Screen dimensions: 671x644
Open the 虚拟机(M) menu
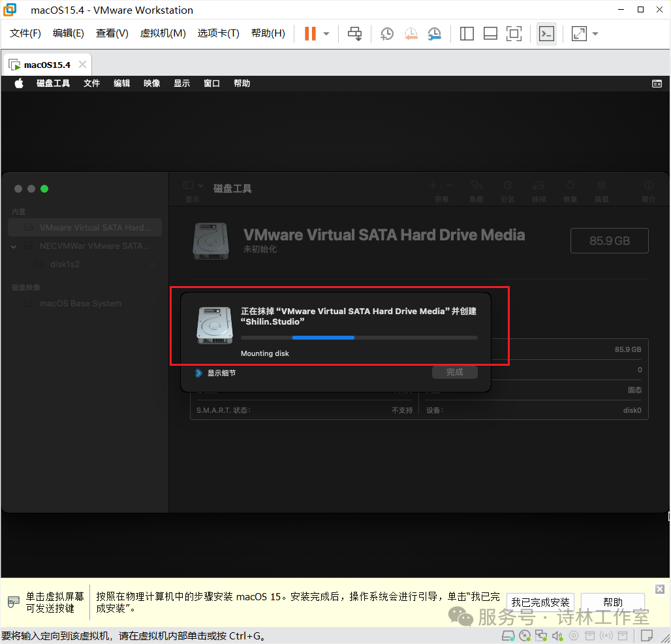[x=163, y=33]
